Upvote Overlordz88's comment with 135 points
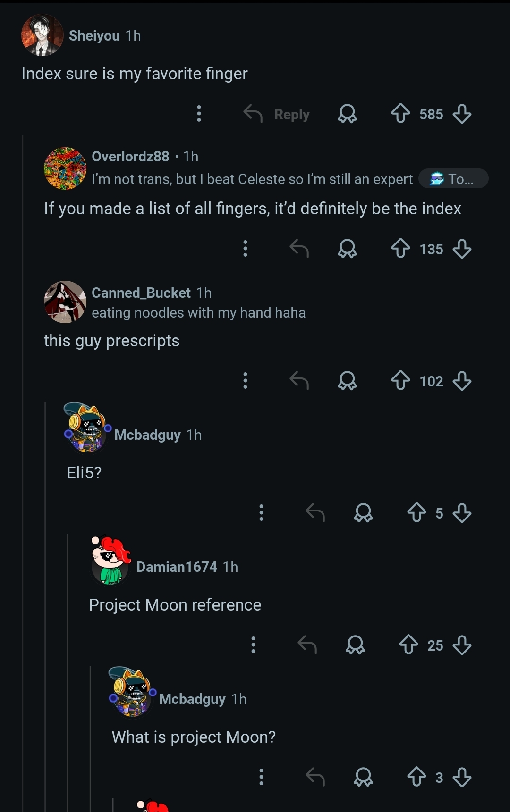Image resolution: width=510 pixels, height=812 pixels. tap(400, 249)
